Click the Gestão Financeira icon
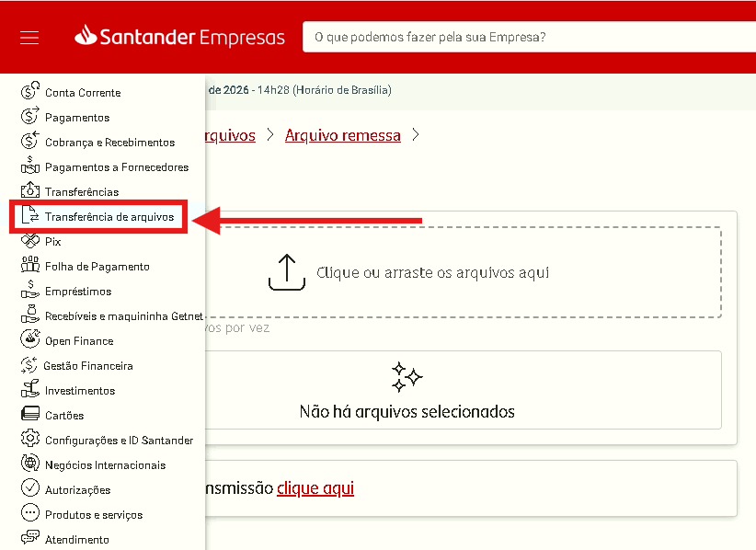Image resolution: width=756 pixels, height=550 pixels. (29, 364)
